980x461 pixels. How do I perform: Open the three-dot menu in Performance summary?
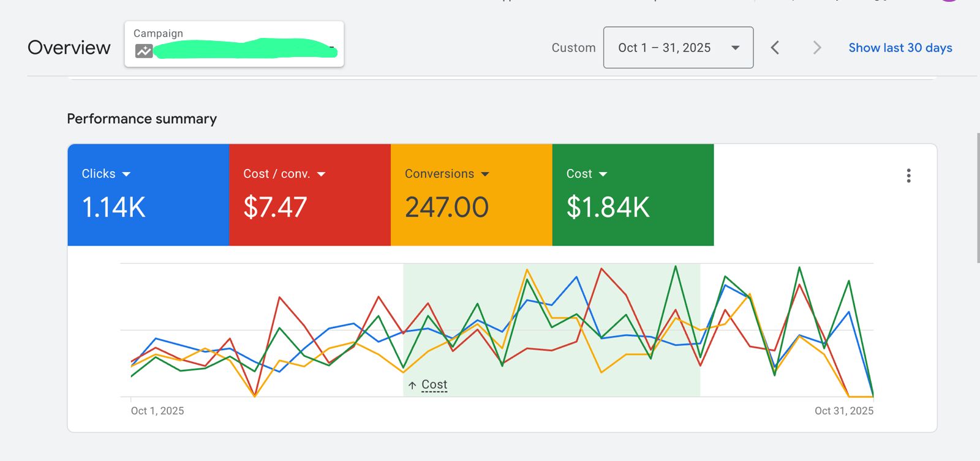908,176
